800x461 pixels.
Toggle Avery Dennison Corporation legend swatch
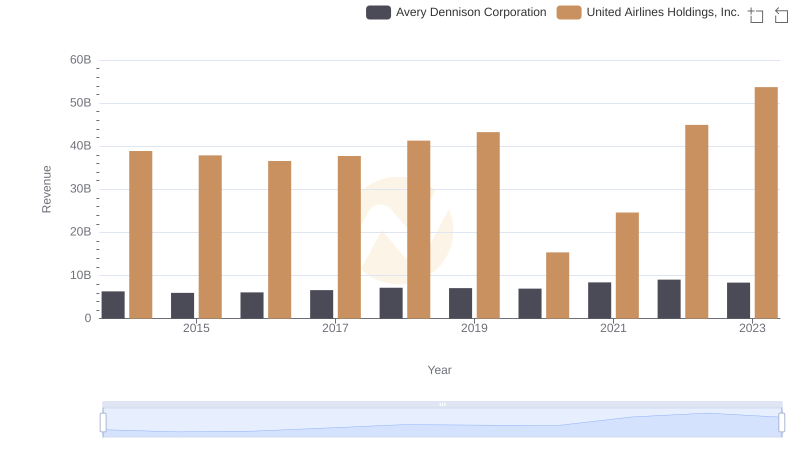[x=378, y=12]
